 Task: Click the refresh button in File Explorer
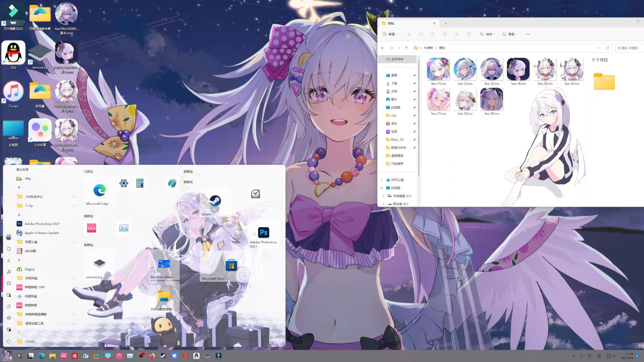coord(607,48)
